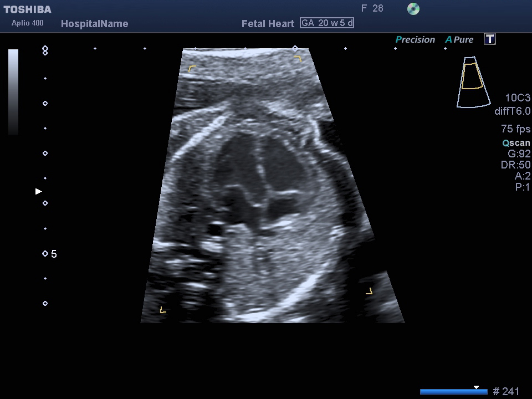Viewport: 532px width, 399px height.
Task: Click the probe scan area thumbnail
Action: coord(473,82)
